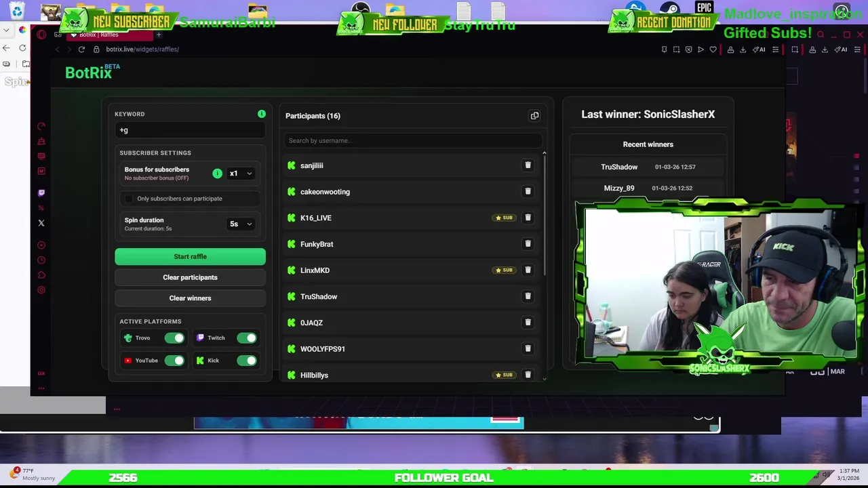The width and height of the screenshot is (868, 488).
Task: Click the keyword input field
Action: pyautogui.click(x=190, y=130)
